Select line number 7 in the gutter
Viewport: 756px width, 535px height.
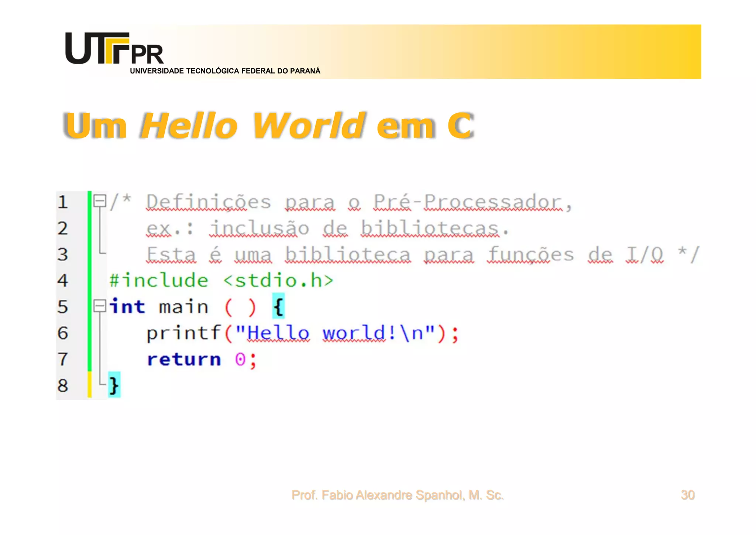point(63,359)
